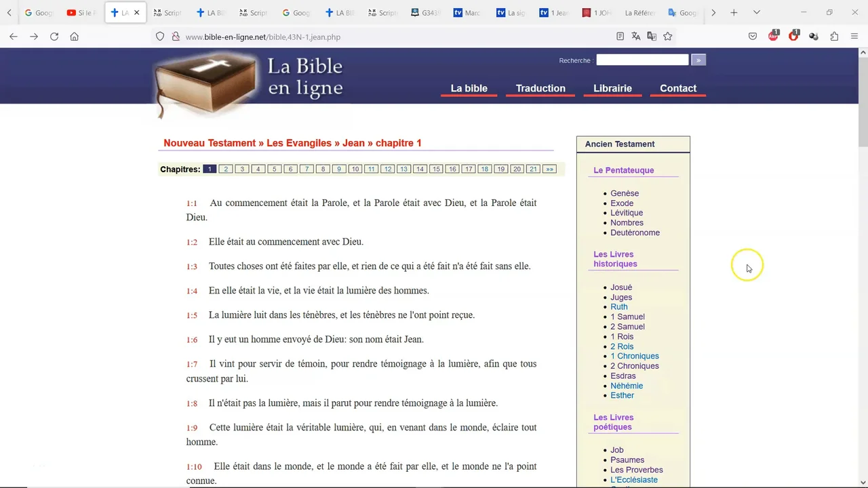Open the Traduction menu item
The width and height of the screenshot is (868, 488).
[540, 89]
